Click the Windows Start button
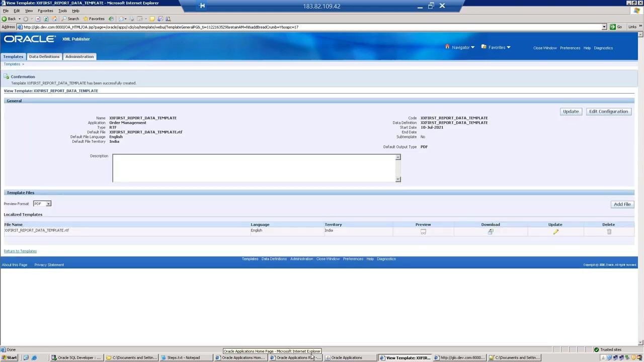Viewport: 644px width, 362px height. 9,357
